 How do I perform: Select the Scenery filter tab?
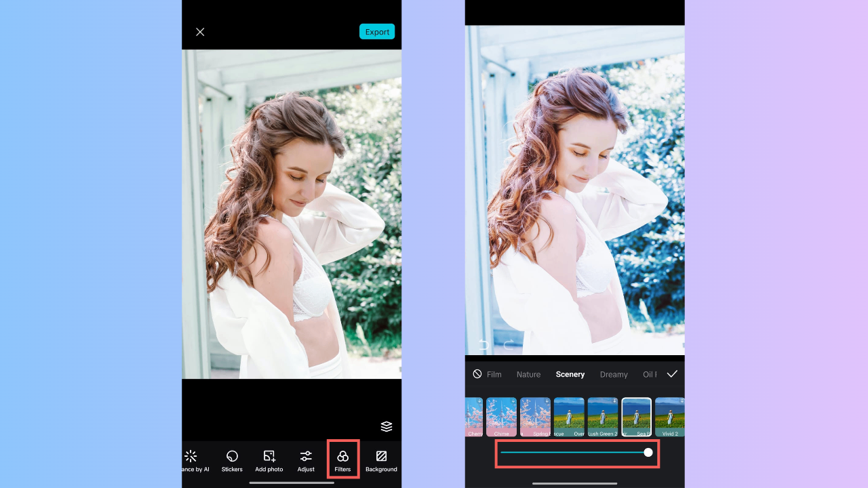coord(570,374)
